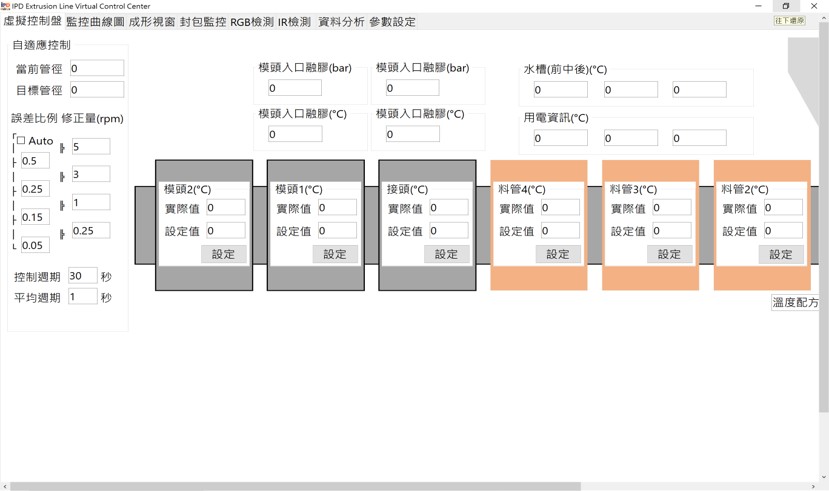Open the IR檢測 tab
The height and width of the screenshot is (491, 829).
click(x=294, y=22)
